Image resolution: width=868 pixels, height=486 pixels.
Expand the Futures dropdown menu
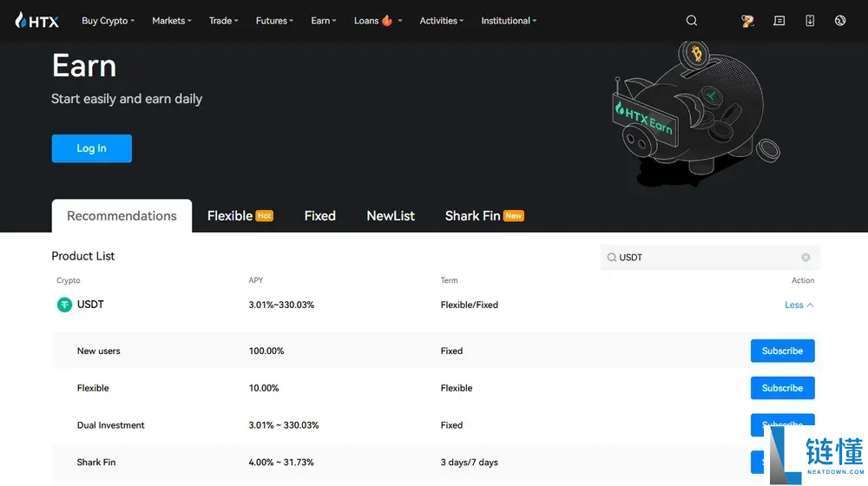(274, 21)
